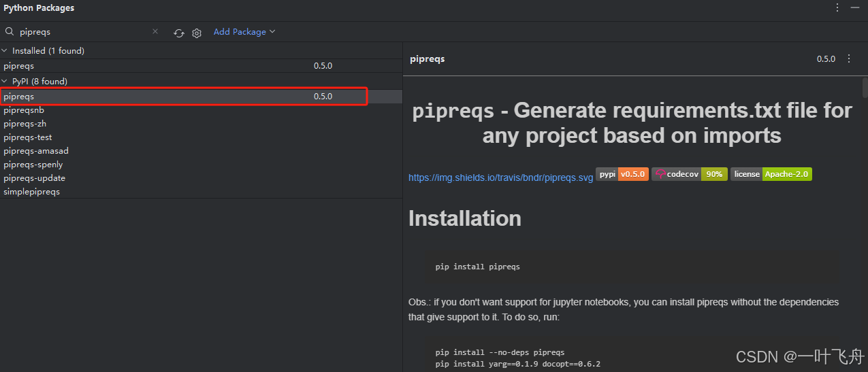Click the pypi v0.5.0 badge
Screen dimensions: 868x372
tap(622, 174)
